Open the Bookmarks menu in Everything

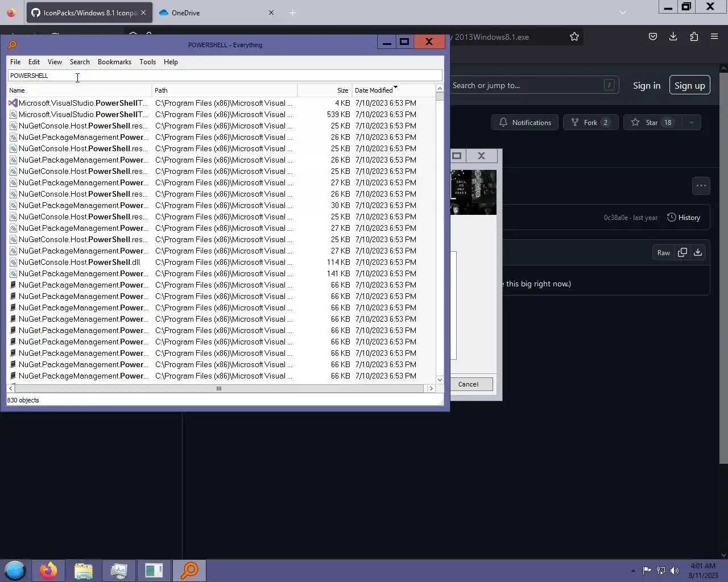(x=114, y=62)
